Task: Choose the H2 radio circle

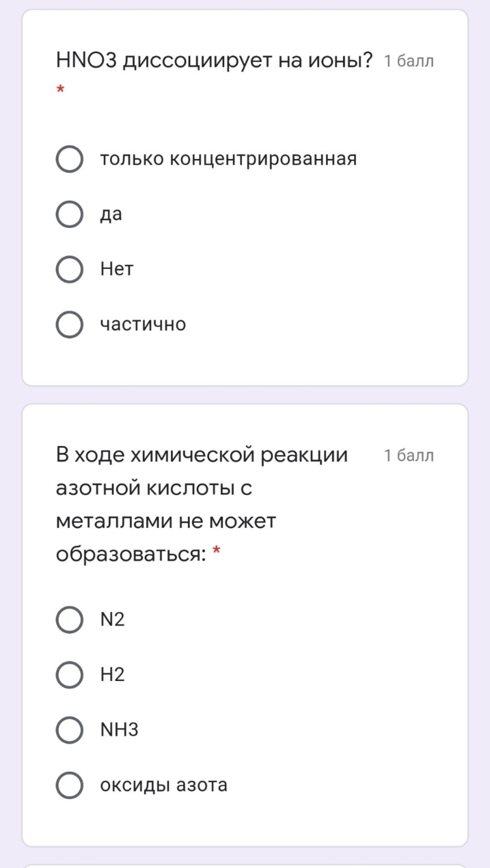Action: 69,675
